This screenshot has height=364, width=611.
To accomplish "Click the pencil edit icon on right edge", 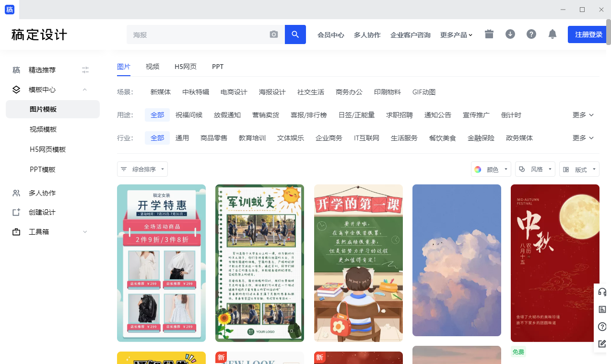I will click(601, 343).
